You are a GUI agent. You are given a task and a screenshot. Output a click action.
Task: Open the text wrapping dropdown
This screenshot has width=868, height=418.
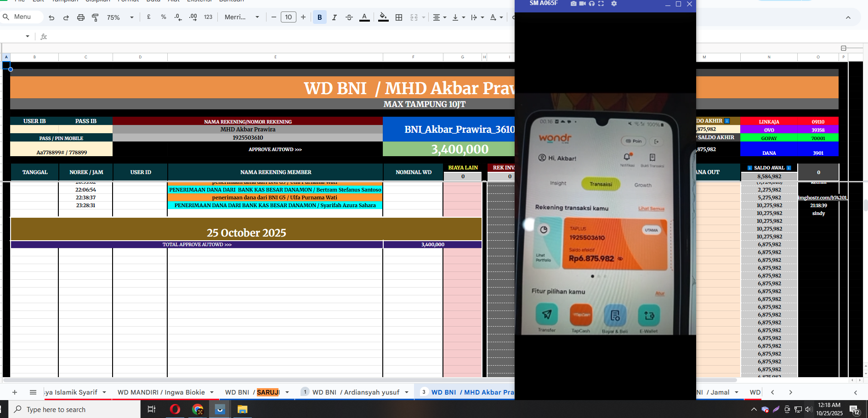[x=477, y=17]
